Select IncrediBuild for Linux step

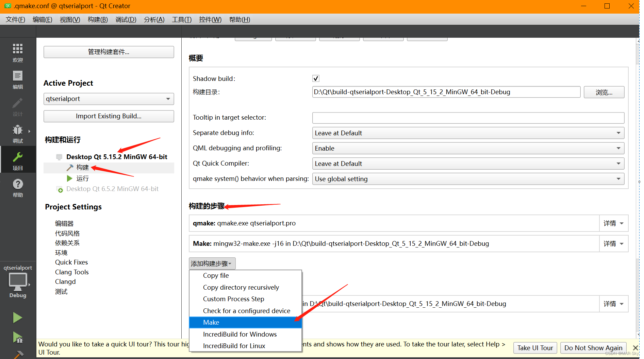245,346
